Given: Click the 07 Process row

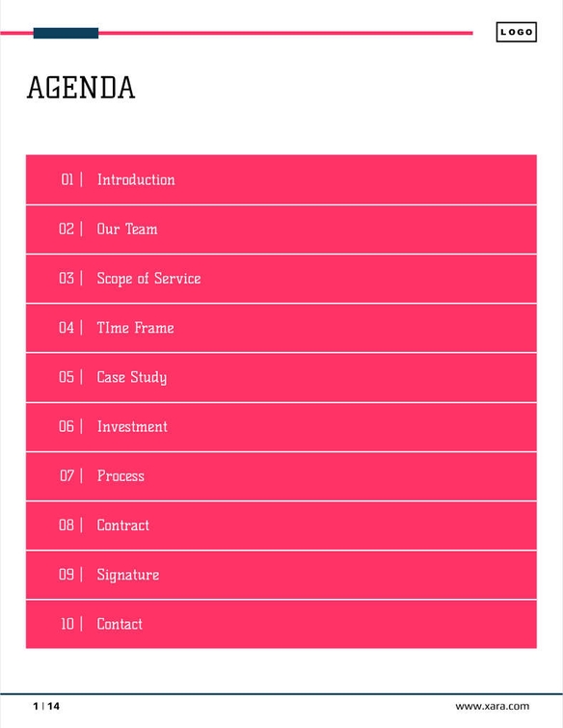Looking at the screenshot, I should (281, 476).
